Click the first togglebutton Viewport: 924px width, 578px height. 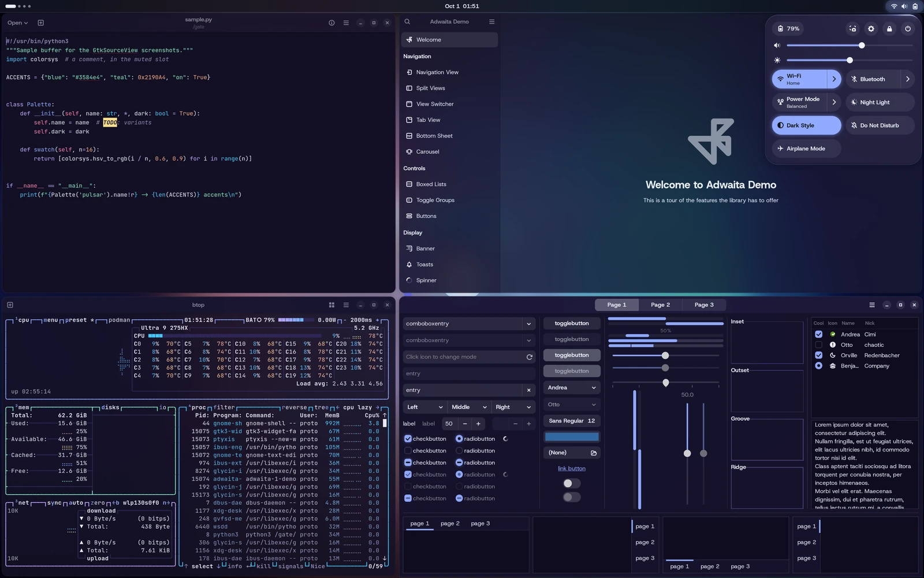(572, 323)
